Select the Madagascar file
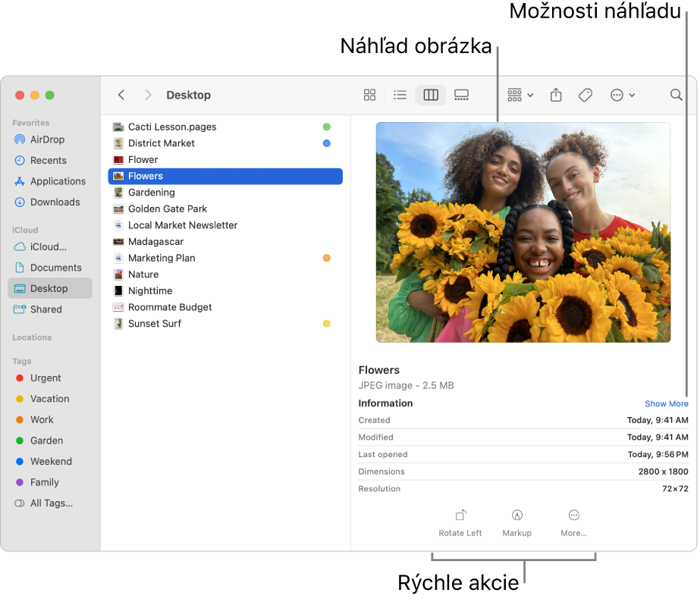This screenshot has width=700, height=599. (225, 242)
